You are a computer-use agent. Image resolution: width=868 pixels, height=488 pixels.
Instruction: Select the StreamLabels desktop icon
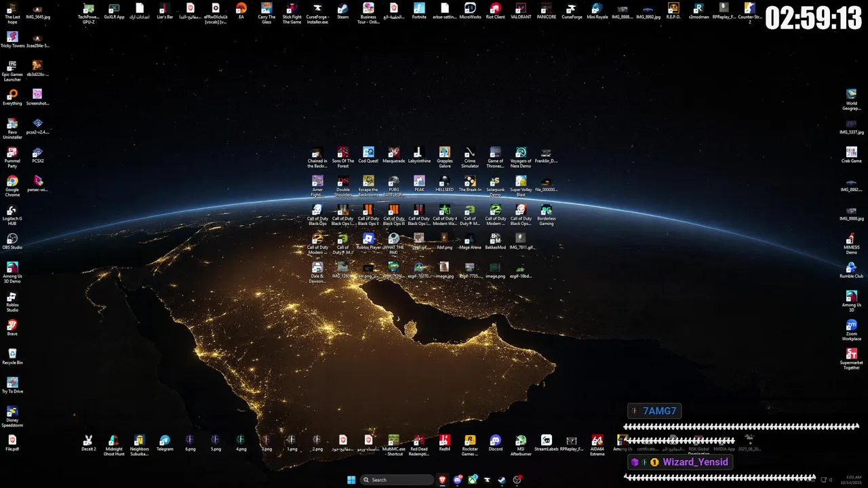click(547, 443)
